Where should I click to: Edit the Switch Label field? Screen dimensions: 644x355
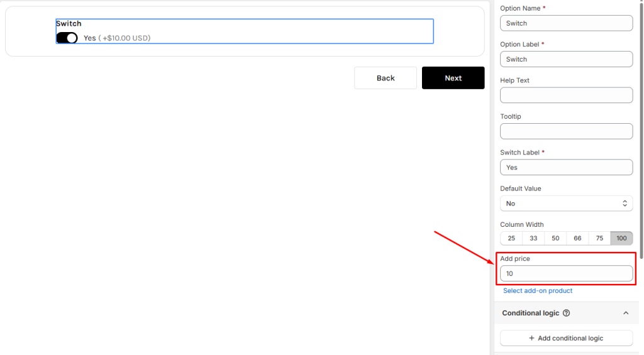(x=566, y=167)
